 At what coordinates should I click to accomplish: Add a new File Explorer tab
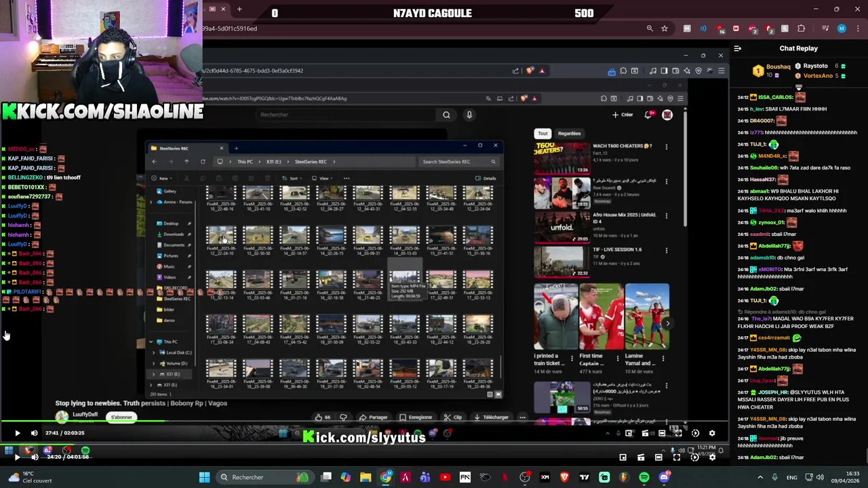236,148
